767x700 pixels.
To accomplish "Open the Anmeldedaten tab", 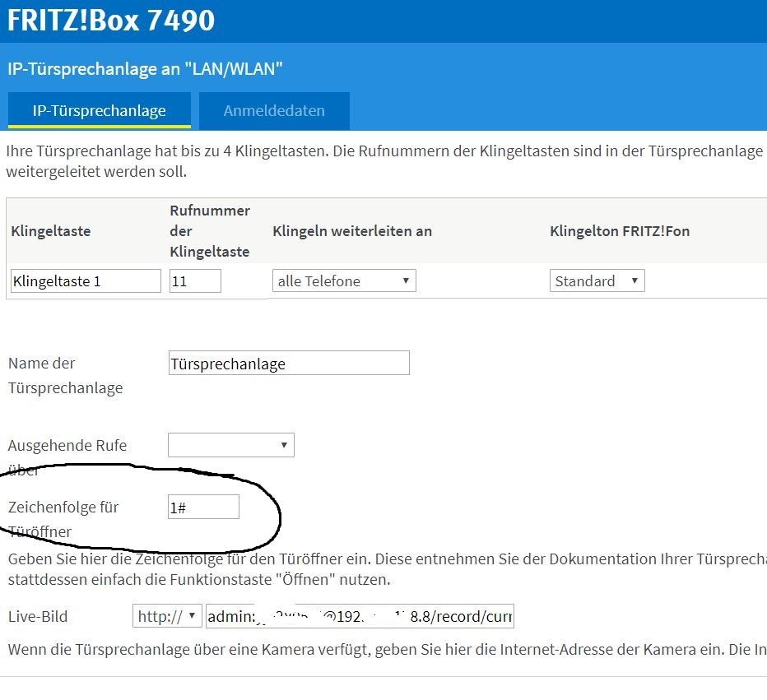I will 274,110.
